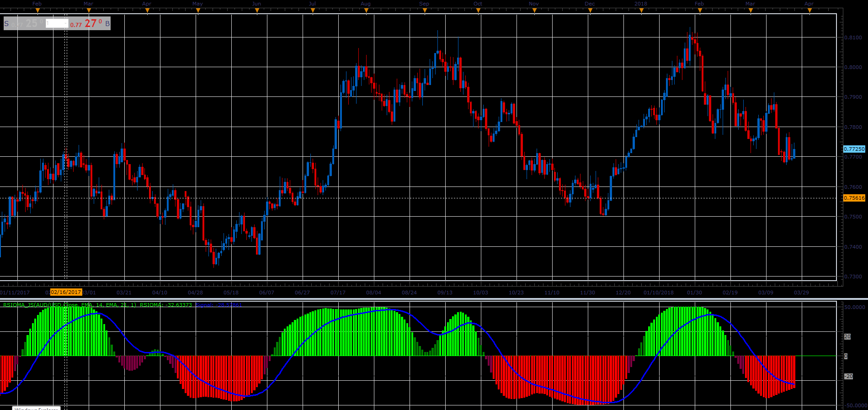Click the 11/30 date axis label
868x410 pixels.
coord(587,293)
